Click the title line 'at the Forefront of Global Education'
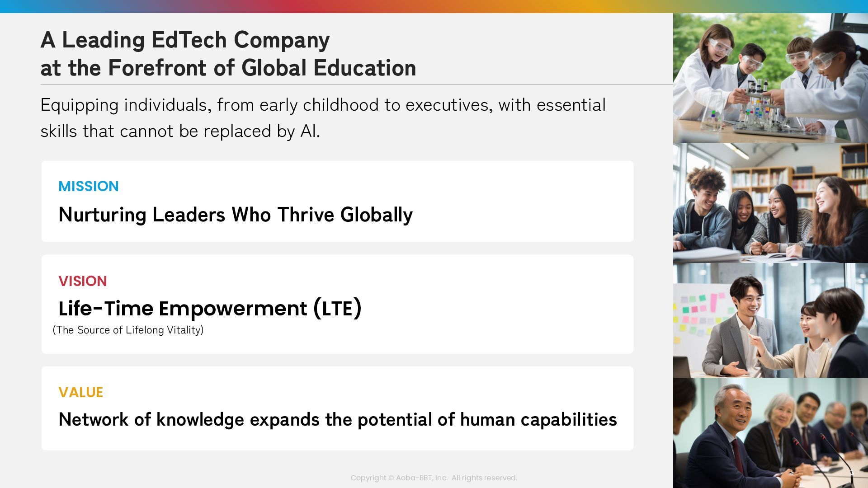 coord(228,68)
